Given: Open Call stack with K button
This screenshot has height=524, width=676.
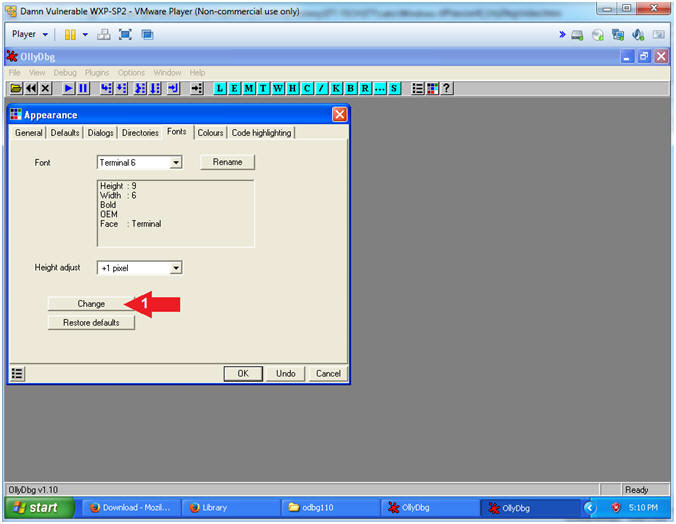Looking at the screenshot, I should [336, 88].
